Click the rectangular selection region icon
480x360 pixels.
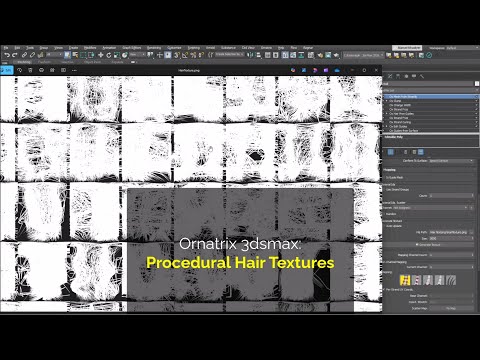[x=83, y=55]
